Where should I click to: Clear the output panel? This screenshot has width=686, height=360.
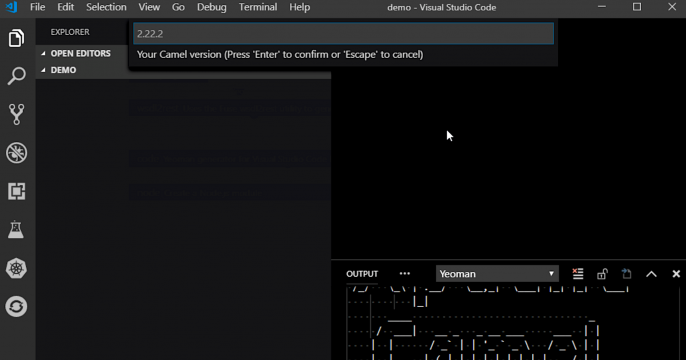[x=578, y=274]
